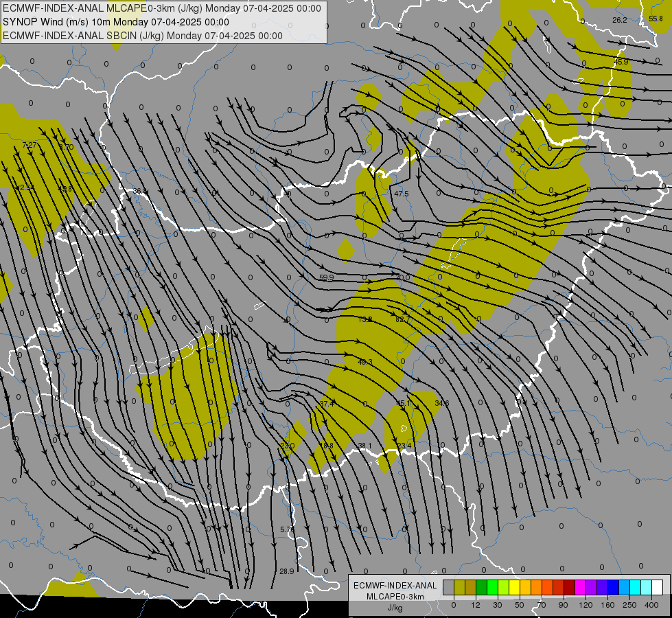This screenshot has width=672, height=618.
Task: Click the magenta legend swatch
Action: tap(580, 587)
